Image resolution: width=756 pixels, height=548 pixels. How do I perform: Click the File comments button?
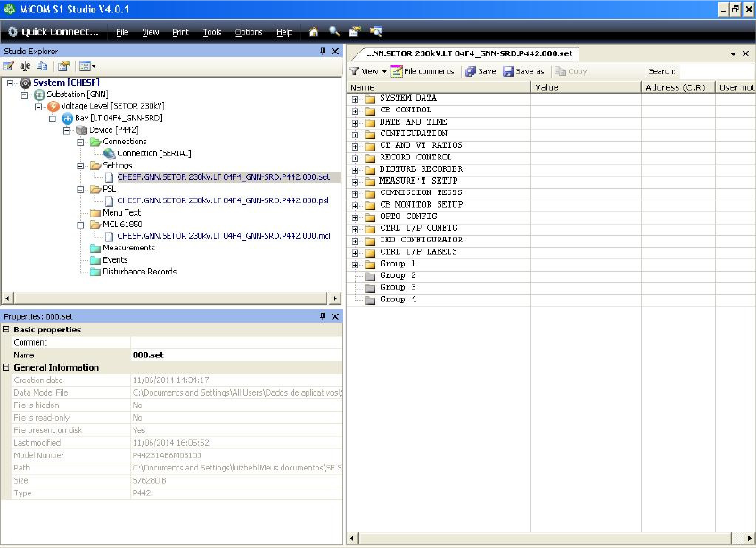(423, 71)
